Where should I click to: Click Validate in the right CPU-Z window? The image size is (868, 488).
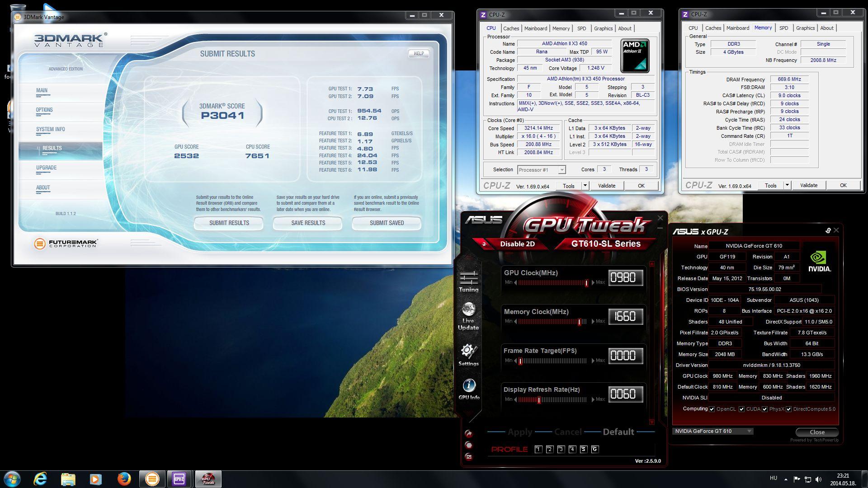click(x=808, y=185)
